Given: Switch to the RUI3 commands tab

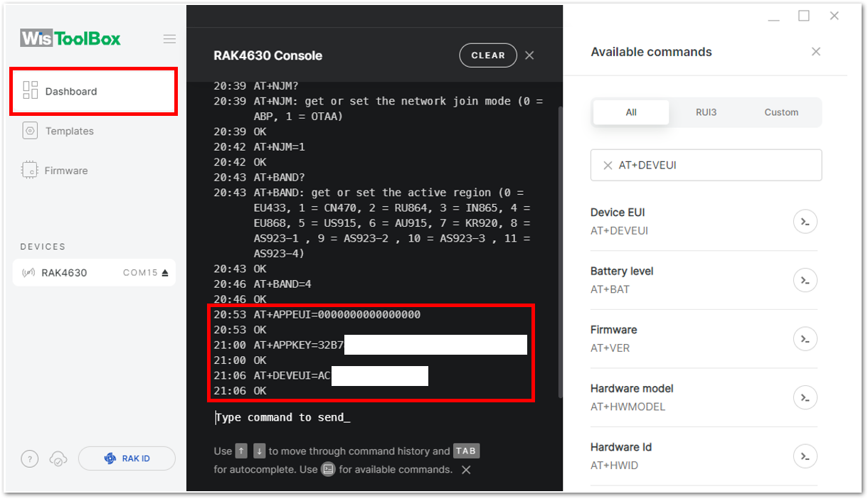Looking at the screenshot, I should [706, 112].
